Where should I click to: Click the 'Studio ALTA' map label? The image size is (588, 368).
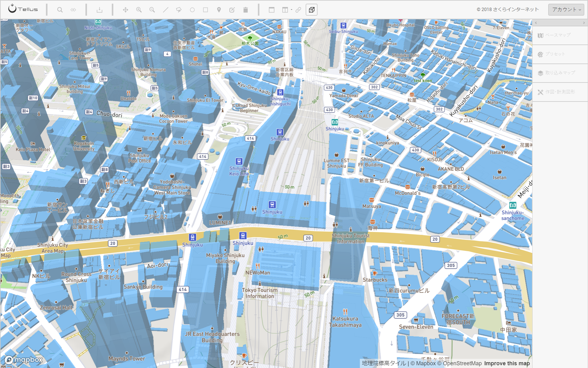point(361,116)
